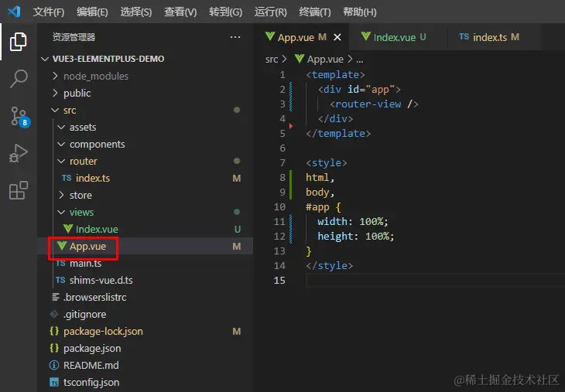
Task: Collapse the assets folder
Action: click(61, 127)
